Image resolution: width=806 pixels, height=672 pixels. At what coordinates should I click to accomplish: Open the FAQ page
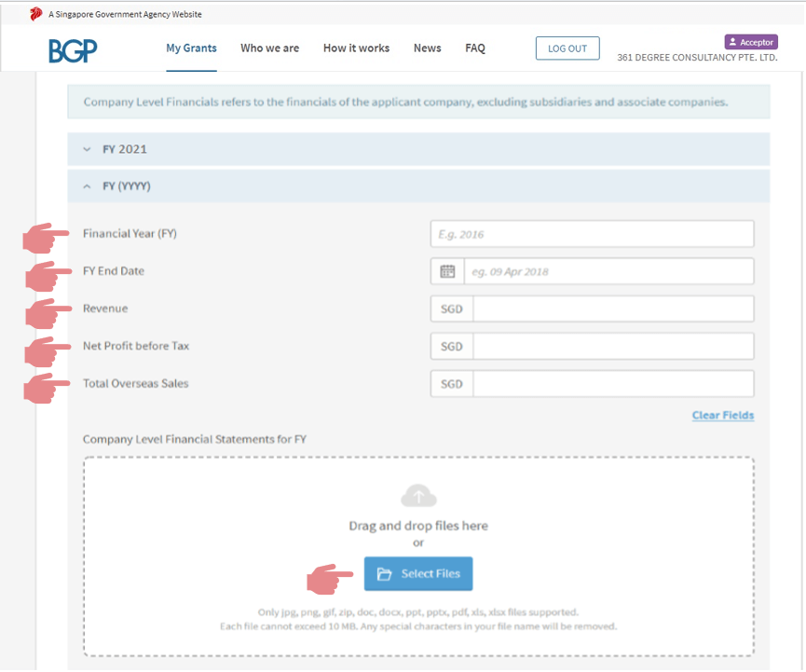[475, 48]
